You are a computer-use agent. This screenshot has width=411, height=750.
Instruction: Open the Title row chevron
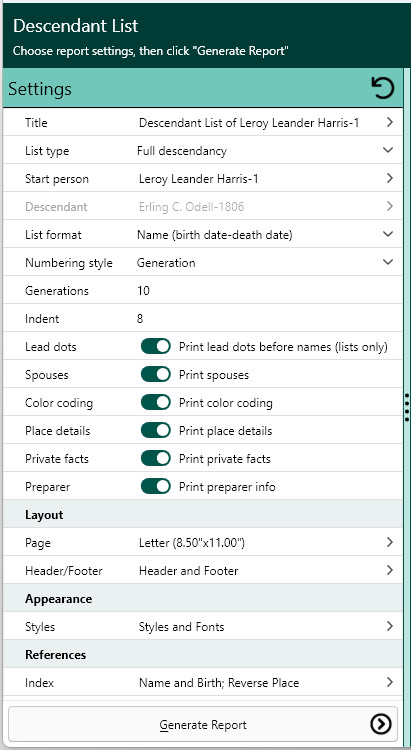pos(389,122)
